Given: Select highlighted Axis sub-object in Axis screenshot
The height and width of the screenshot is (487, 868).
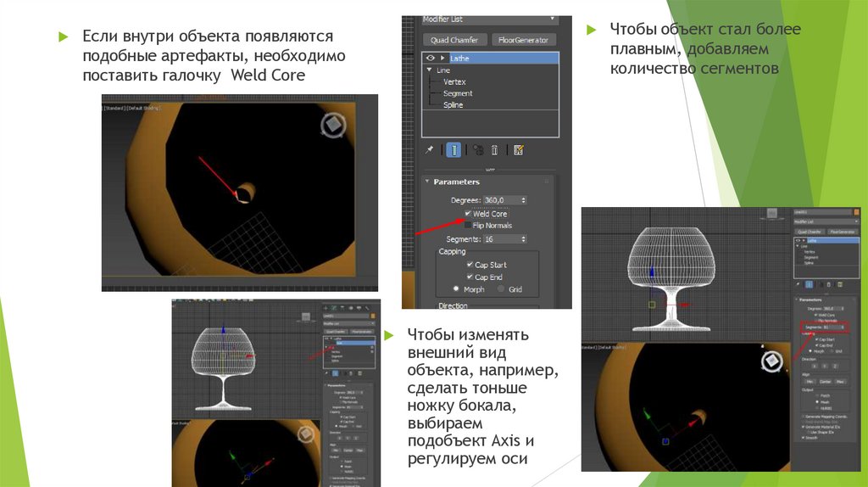Looking at the screenshot, I should [355, 343].
